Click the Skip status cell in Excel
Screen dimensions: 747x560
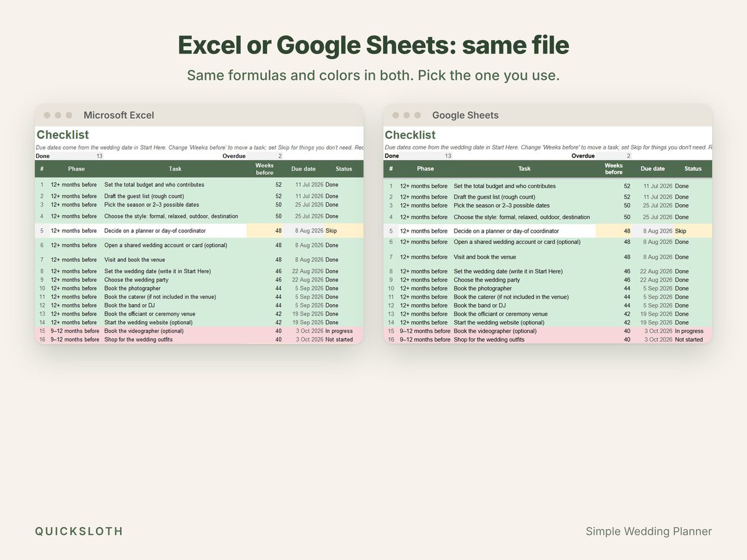click(x=344, y=231)
